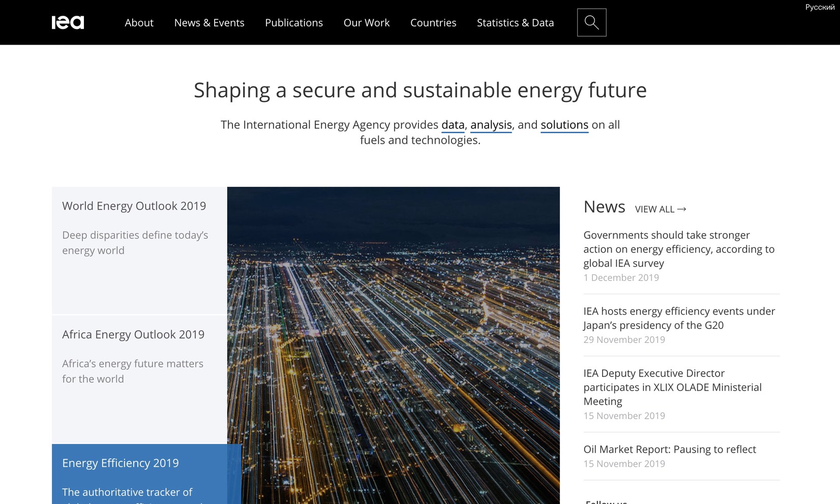Follow the 'solutions' link
Image resolution: width=840 pixels, height=504 pixels.
pyautogui.click(x=564, y=125)
